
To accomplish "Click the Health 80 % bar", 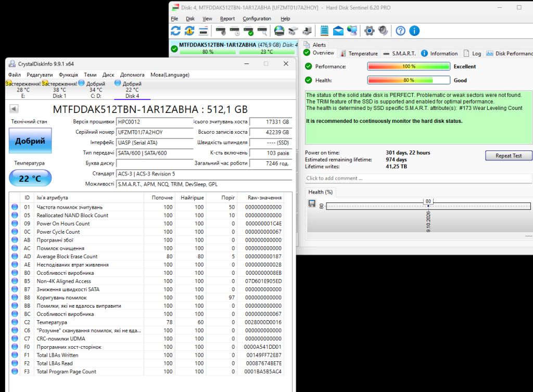I will [x=409, y=80].
